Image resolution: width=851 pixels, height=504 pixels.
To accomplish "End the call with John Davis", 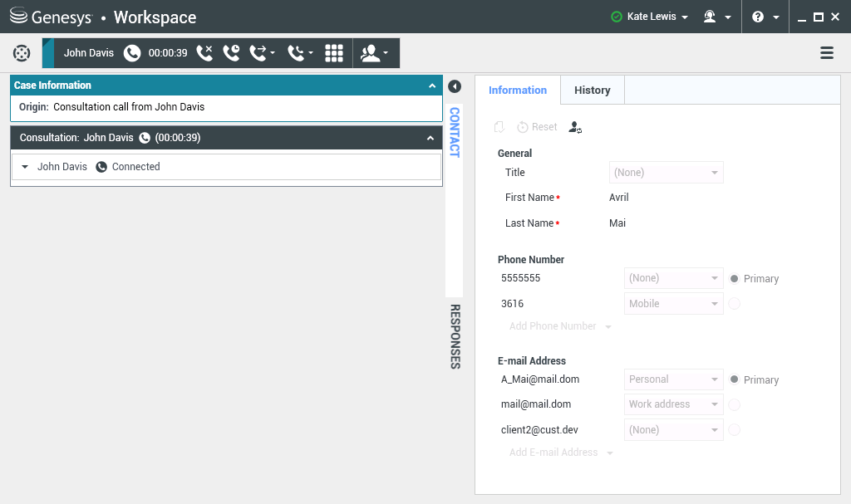I will point(204,53).
